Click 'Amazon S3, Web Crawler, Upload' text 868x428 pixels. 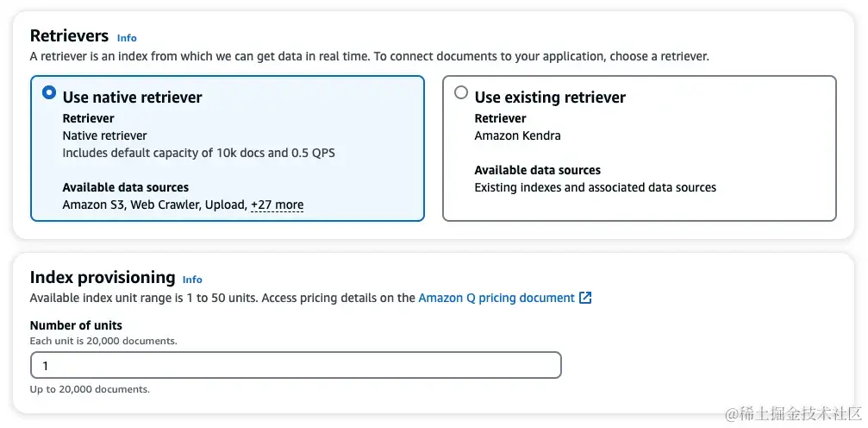153,205
